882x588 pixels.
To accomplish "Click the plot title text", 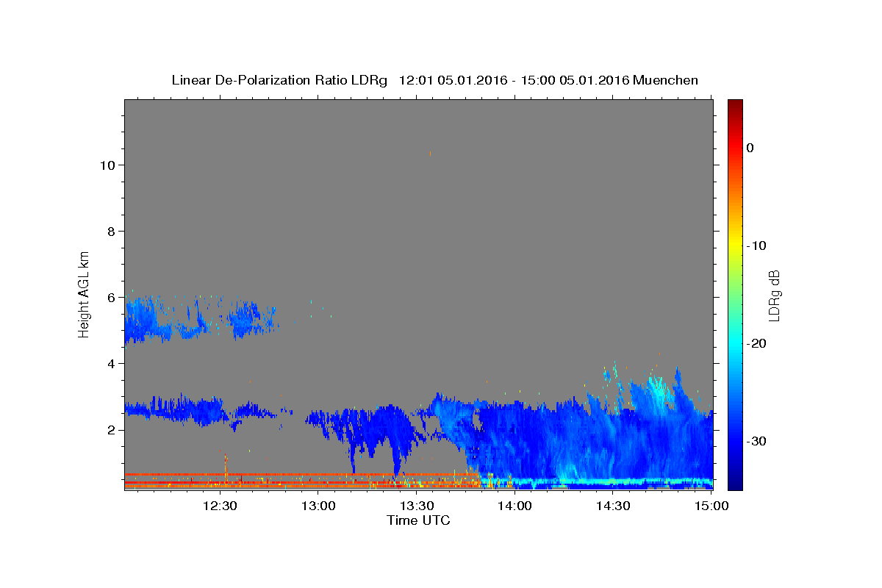I will click(434, 80).
